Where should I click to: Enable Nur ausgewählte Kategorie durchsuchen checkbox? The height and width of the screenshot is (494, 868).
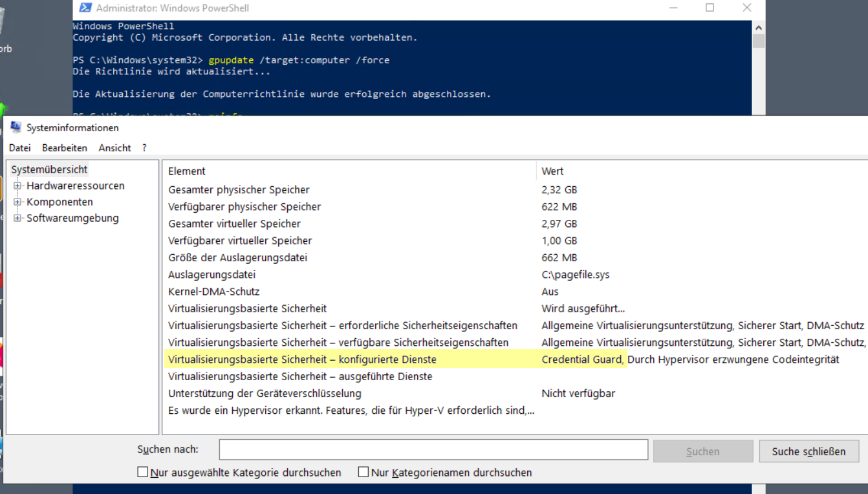143,472
